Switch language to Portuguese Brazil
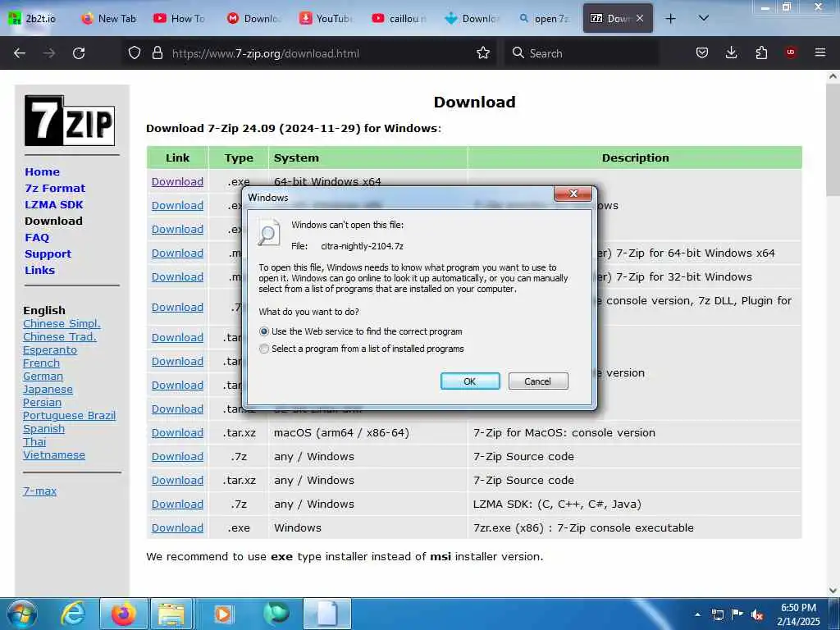 (69, 416)
